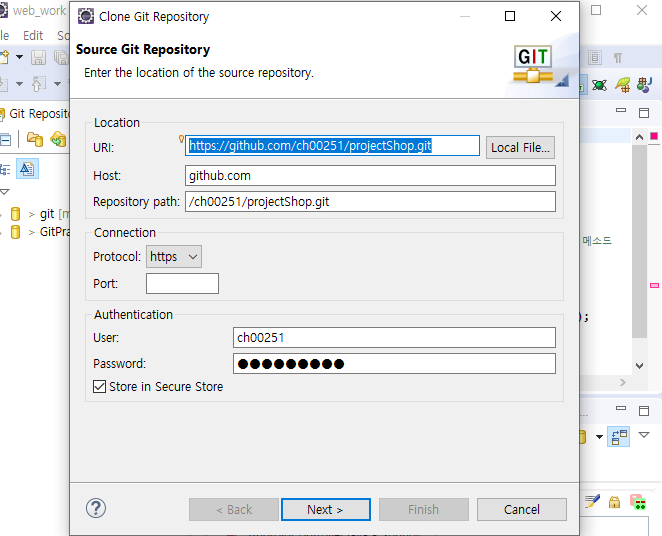Cancel the Clone Git Repository dialog
662x536 pixels.
(x=521, y=509)
